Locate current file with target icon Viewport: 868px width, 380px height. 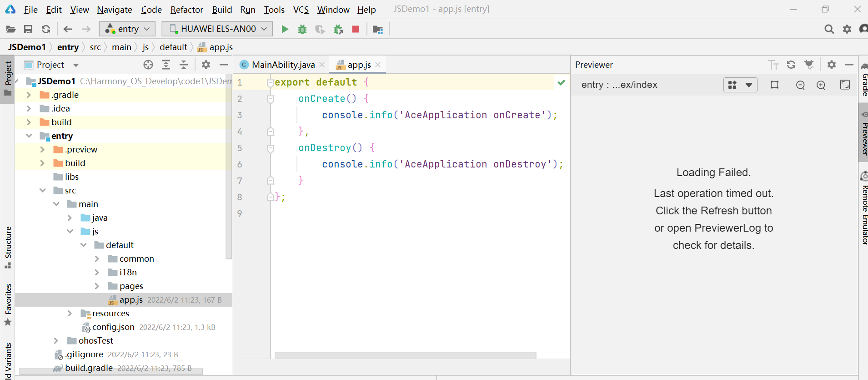coord(148,65)
